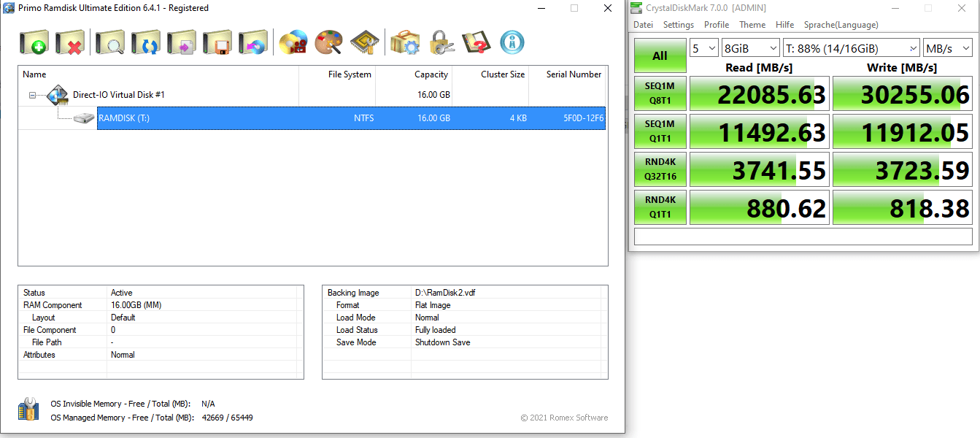This screenshot has width=980, height=438.
Task: Click the © 2021 Romex Software text
Action: click(564, 418)
